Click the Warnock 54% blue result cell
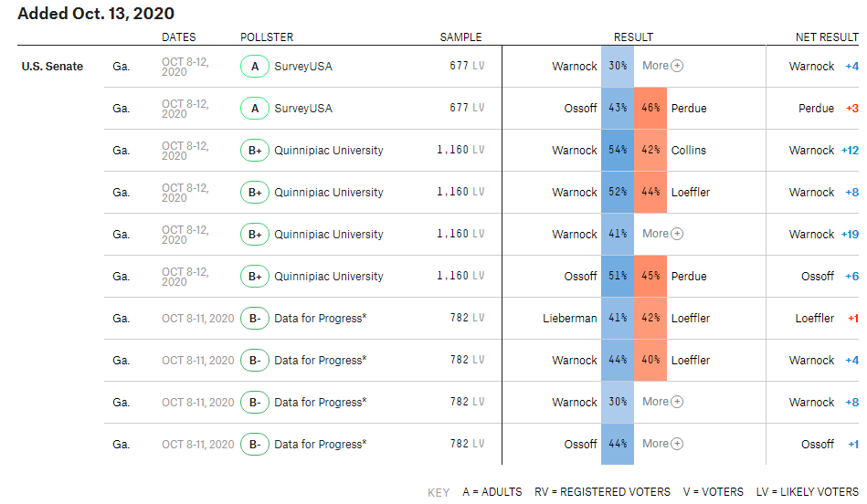This screenshot has width=867, height=504. pyautogui.click(x=618, y=151)
